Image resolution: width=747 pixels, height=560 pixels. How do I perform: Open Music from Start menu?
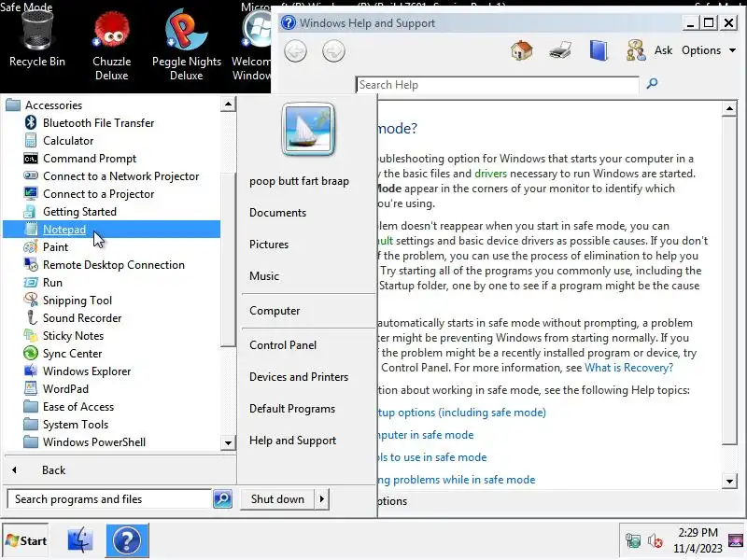click(x=264, y=276)
